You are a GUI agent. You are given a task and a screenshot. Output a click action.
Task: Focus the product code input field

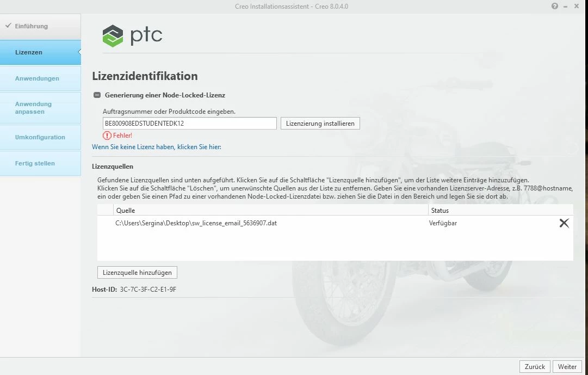190,124
